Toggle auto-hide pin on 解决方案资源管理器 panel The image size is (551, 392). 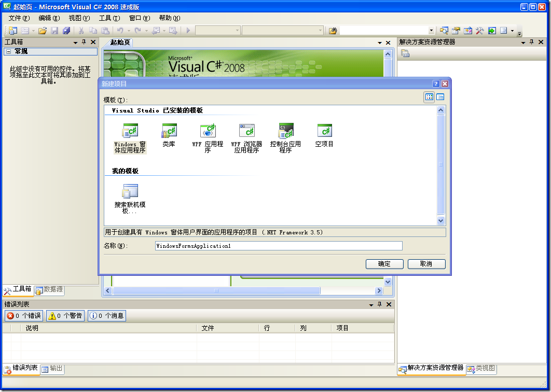click(x=532, y=42)
